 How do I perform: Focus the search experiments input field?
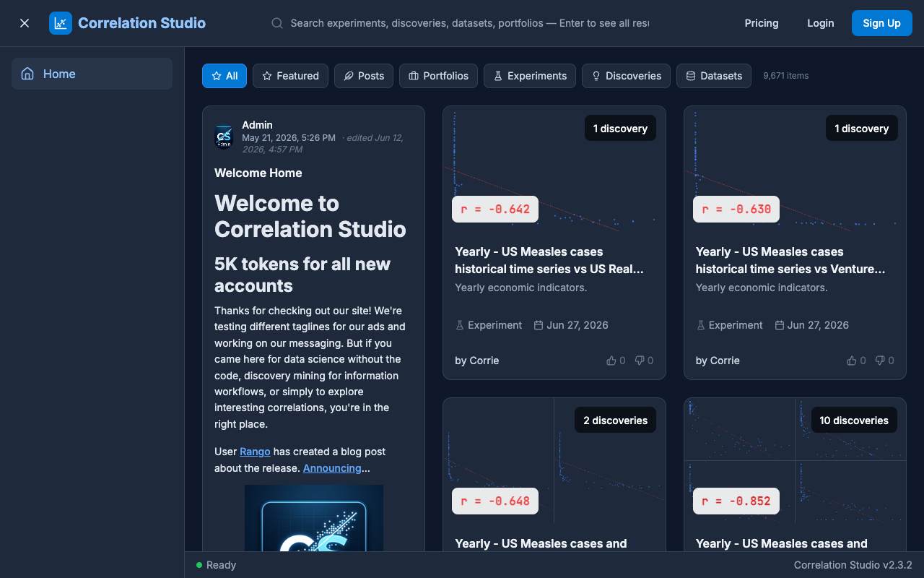click(x=469, y=23)
